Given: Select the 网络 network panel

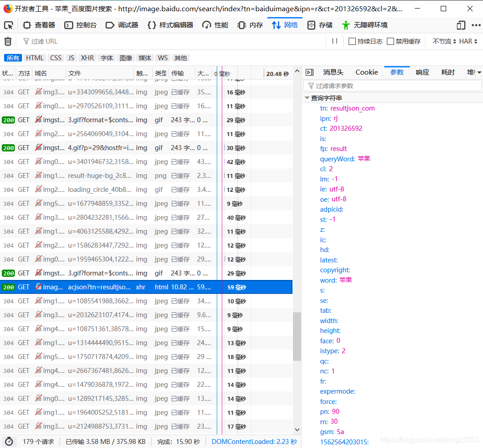Looking at the screenshot, I should pyautogui.click(x=285, y=25).
